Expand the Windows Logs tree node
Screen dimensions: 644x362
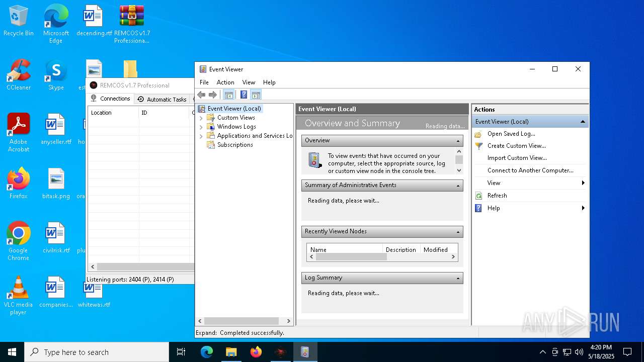click(x=201, y=127)
